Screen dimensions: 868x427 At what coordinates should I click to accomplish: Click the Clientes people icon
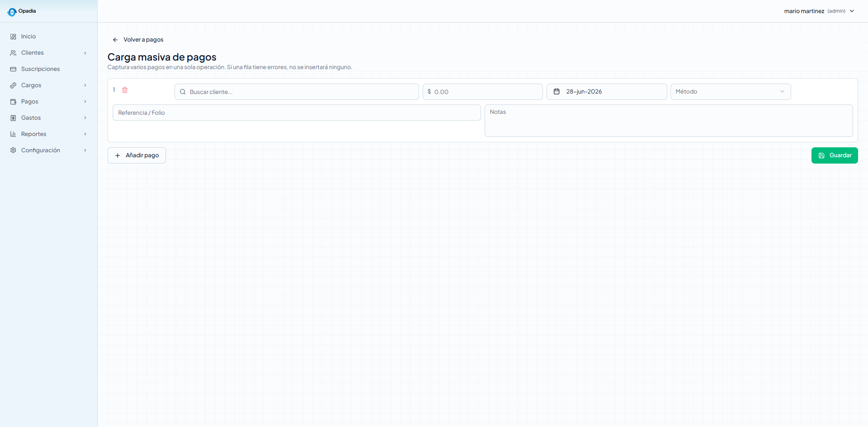(x=13, y=53)
